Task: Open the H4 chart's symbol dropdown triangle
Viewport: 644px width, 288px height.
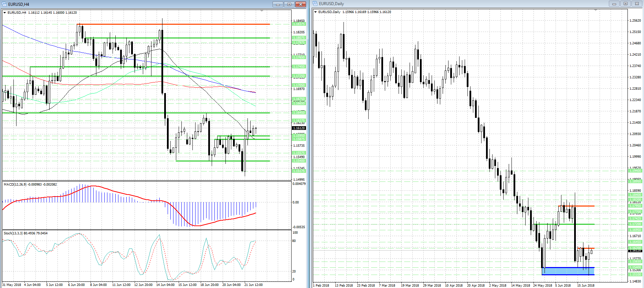Action: click(x=5, y=13)
